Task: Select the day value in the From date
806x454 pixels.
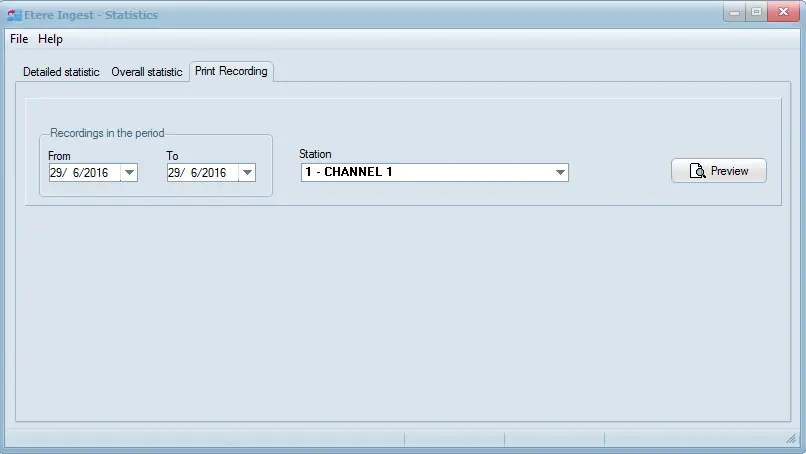Action: pos(56,173)
